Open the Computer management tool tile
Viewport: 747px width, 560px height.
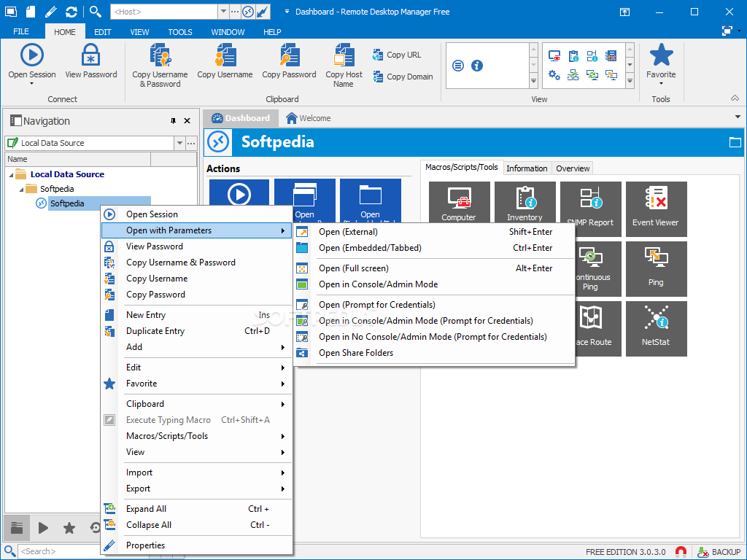pyautogui.click(x=459, y=203)
